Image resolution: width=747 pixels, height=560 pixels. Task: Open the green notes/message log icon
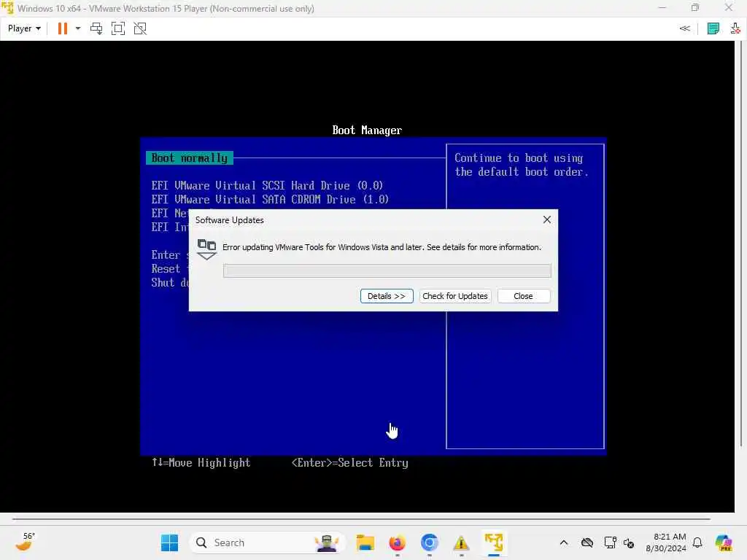pos(713,28)
